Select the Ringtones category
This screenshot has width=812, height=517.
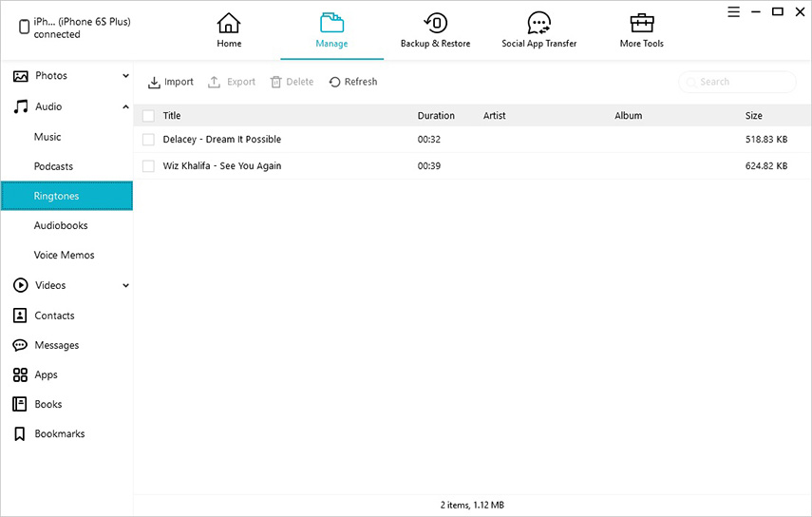pos(66,196)
